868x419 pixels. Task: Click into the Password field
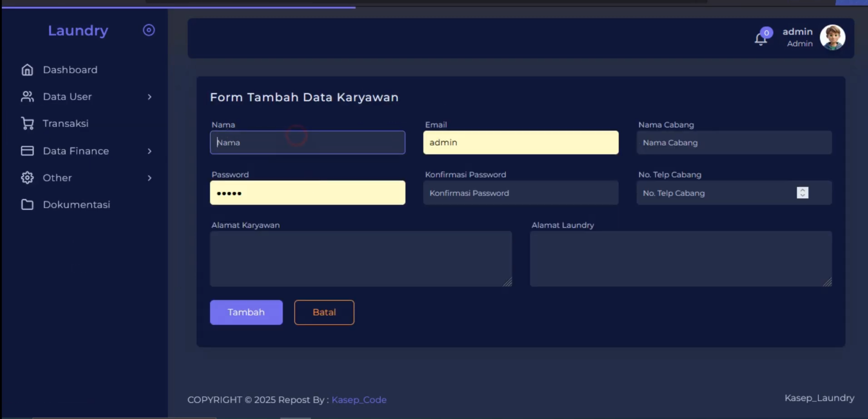point(308,193)
